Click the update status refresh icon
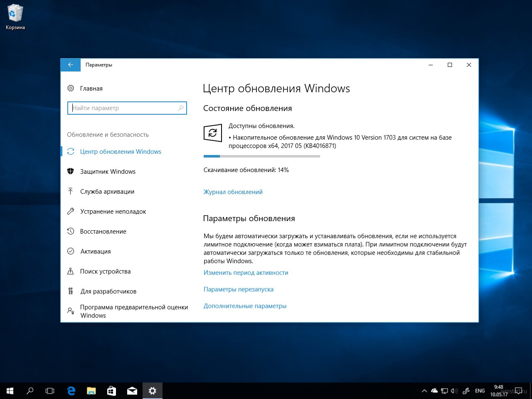This screenshot has width=532, height=399. (213, 133)
